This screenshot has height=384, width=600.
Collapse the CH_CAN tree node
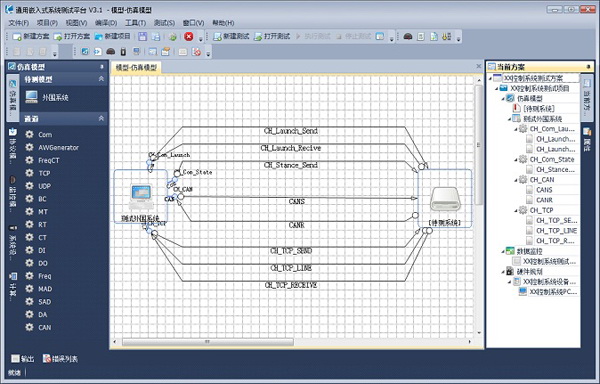516,180
